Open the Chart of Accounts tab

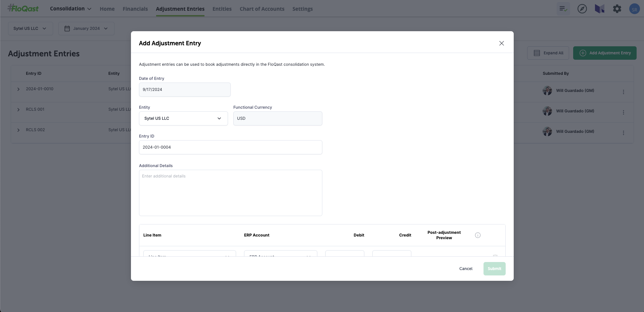[x=262, y=9]
